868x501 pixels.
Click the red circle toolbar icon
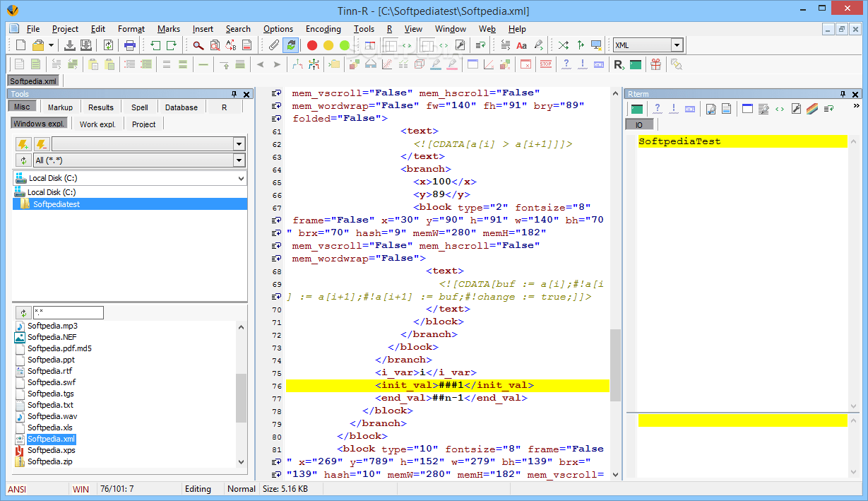[x=312, y=45]
